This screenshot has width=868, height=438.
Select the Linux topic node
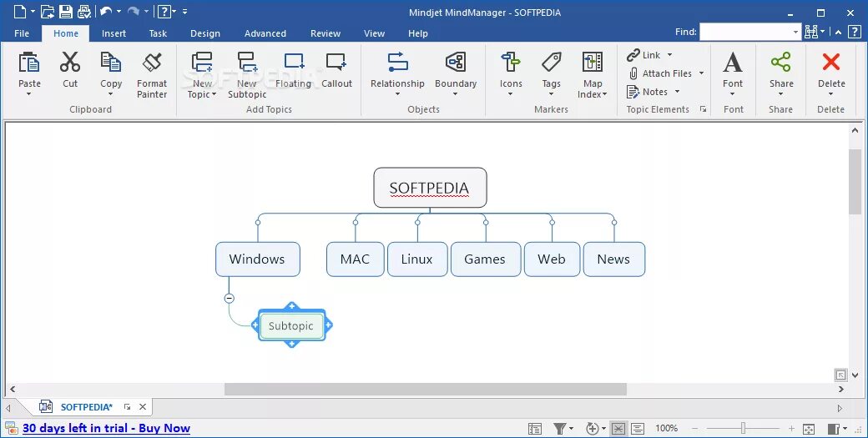[x=416, y=259]
